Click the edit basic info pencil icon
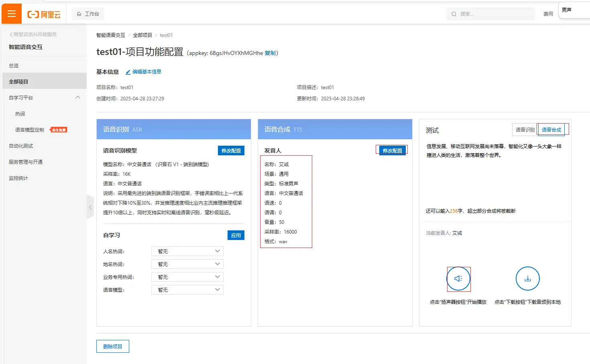Image resolution: width=590 pixels, height=364 pixels. pyautogui.click(x=128, y=72)
